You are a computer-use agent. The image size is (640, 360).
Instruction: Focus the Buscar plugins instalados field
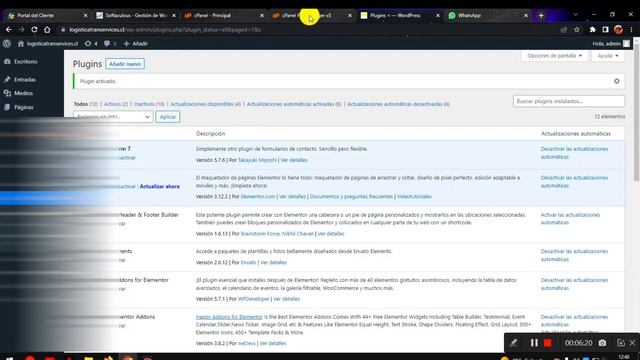tap(569, 101)
